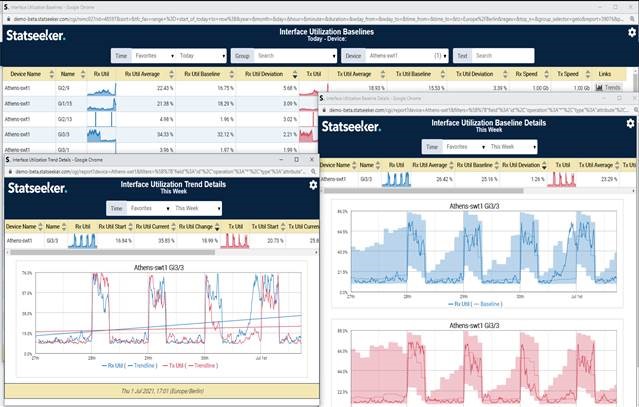Image resolution: width=639 pixels, height=407 pixels.
Task: Open Favorites dropdown in Trend Details window
Action: tap(149, 208)
